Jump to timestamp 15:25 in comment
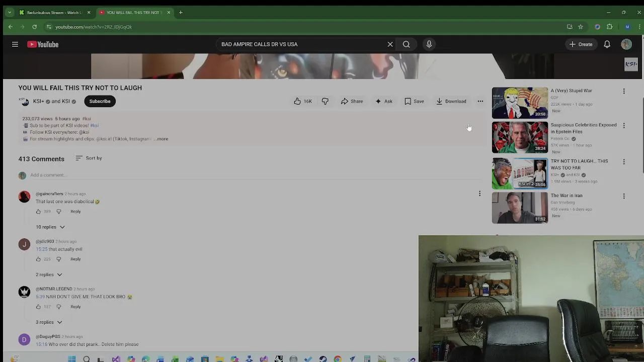This screenshot has width=644, height=362. coord(41,249)
